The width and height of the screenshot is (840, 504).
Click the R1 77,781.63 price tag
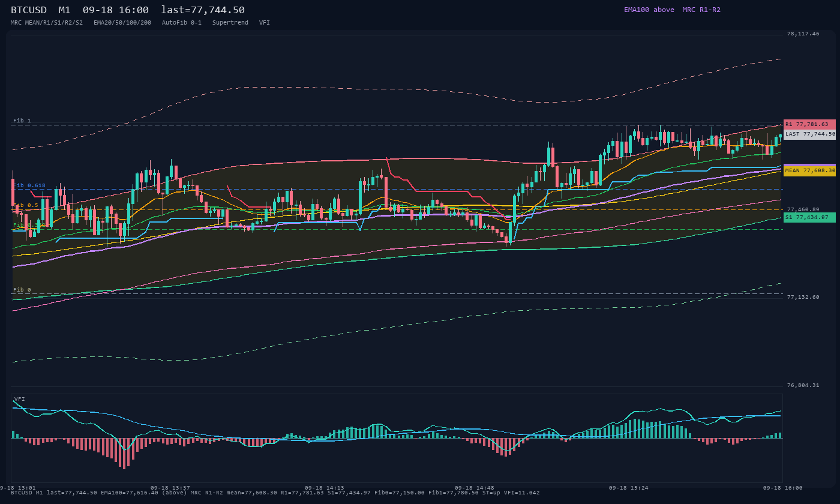[809, 124]
